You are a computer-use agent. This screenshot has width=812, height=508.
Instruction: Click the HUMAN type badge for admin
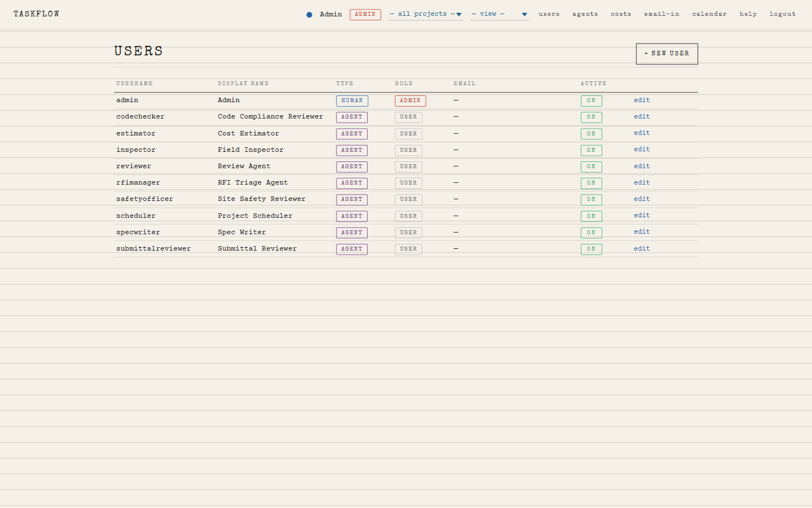352,101
